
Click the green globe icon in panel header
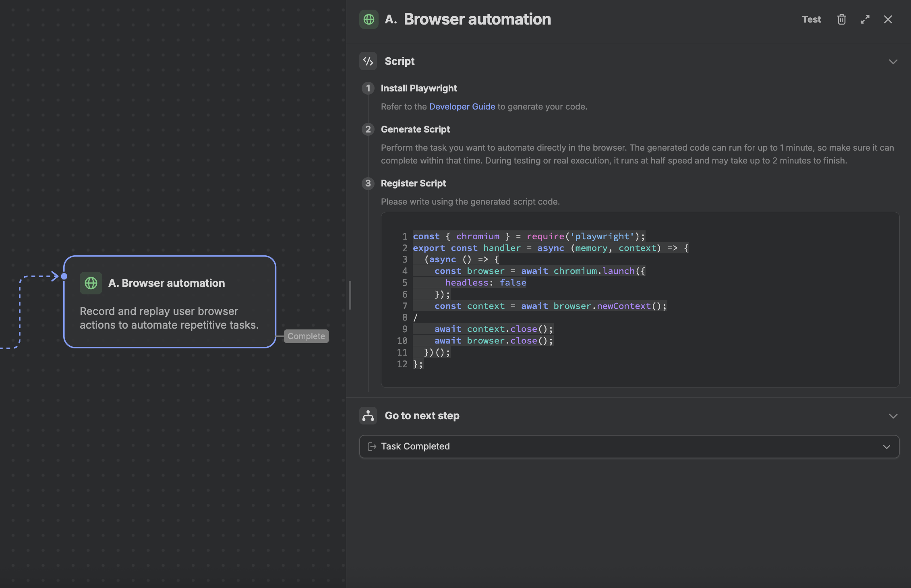point(369,19)
